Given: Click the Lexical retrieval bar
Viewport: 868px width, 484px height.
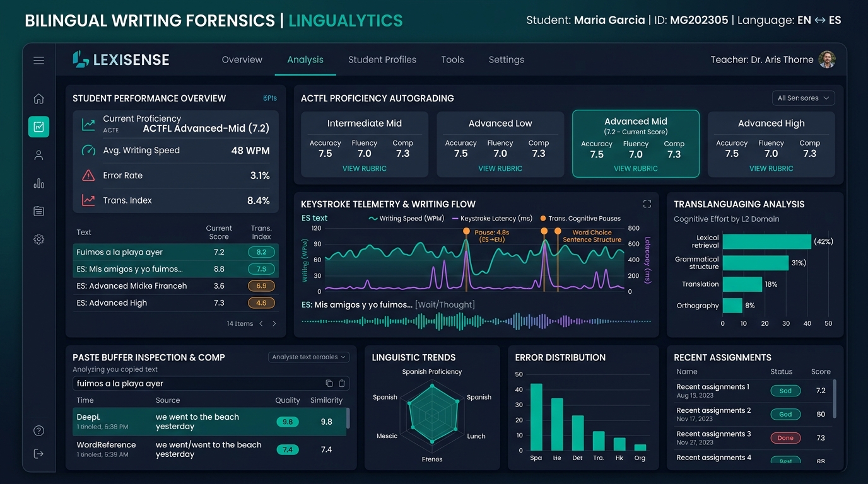Looking at the screenshot, I should pyautogui.click(x=766, y=241).
